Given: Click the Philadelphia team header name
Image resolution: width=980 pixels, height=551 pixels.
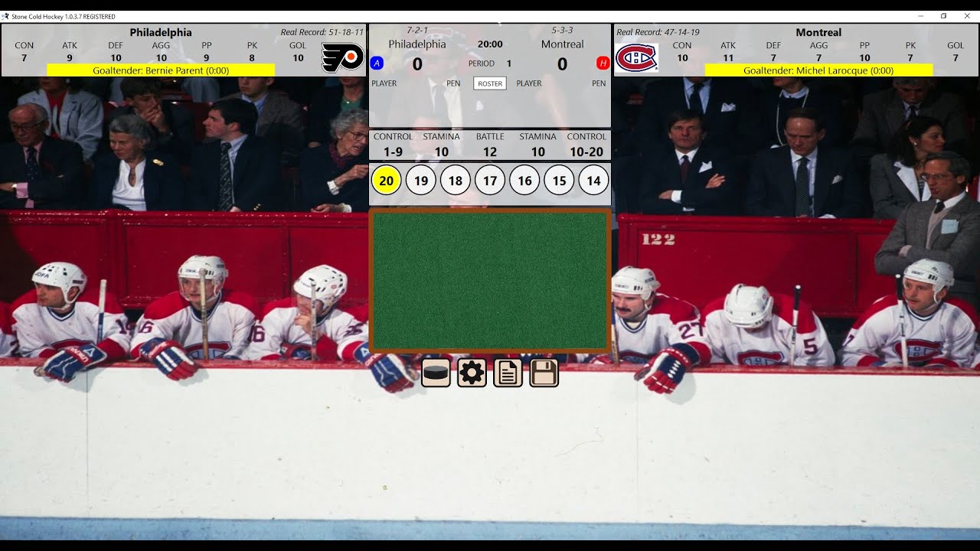Looking at the screenshot, I should tap(161, 32).
